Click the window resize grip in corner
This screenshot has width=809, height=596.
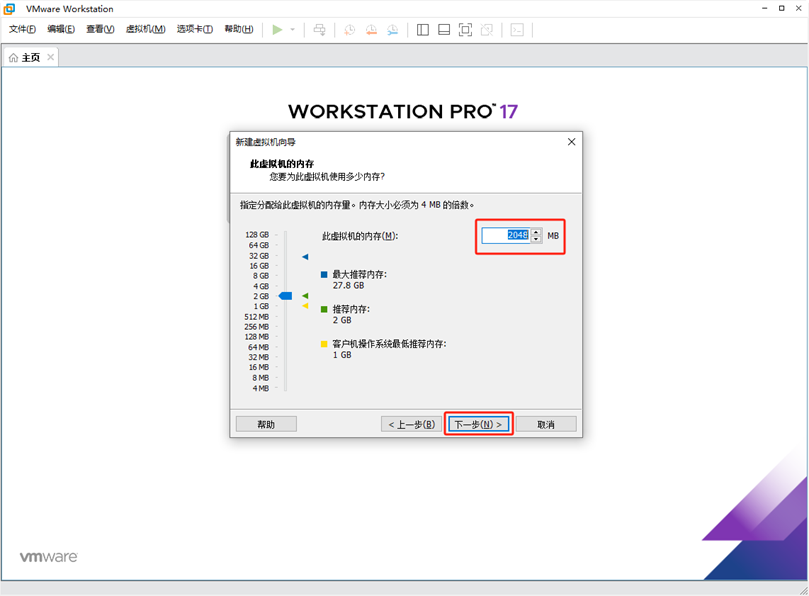804,590
